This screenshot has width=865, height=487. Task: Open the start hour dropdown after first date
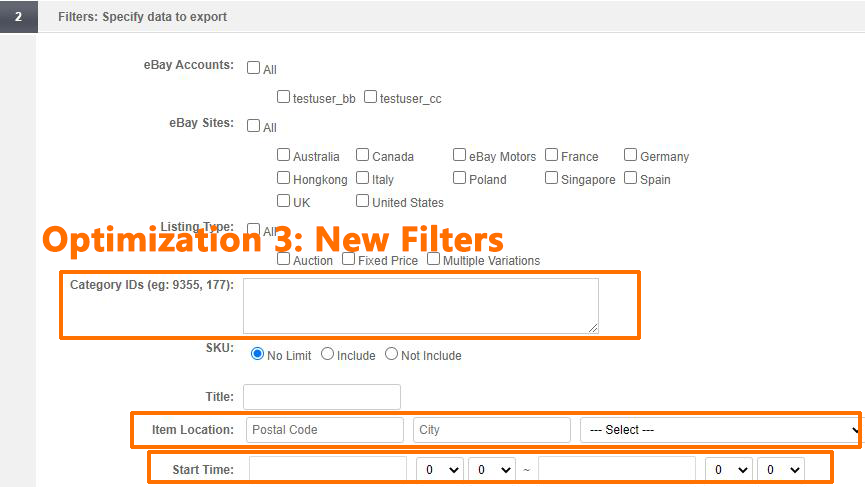tap(440, 469)
